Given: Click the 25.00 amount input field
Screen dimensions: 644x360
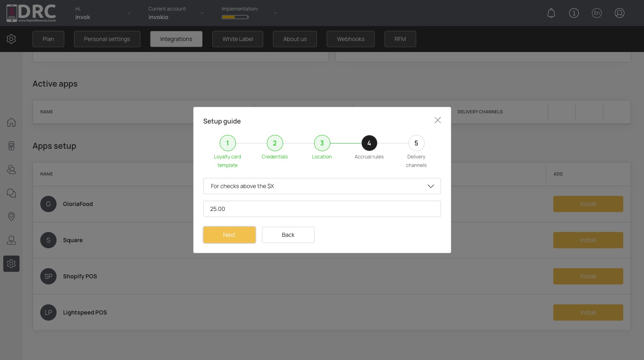Looking at the screenshot, I should point(322,209).
